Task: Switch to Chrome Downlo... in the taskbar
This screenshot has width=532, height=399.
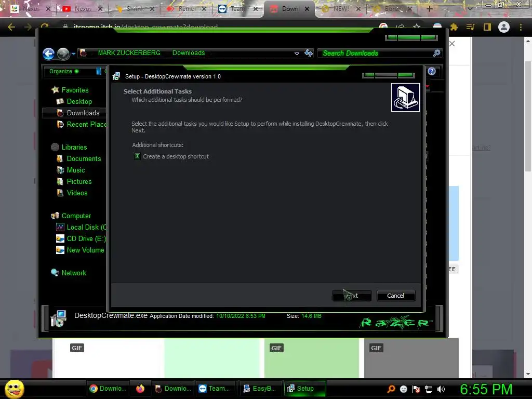Action: 108,389
